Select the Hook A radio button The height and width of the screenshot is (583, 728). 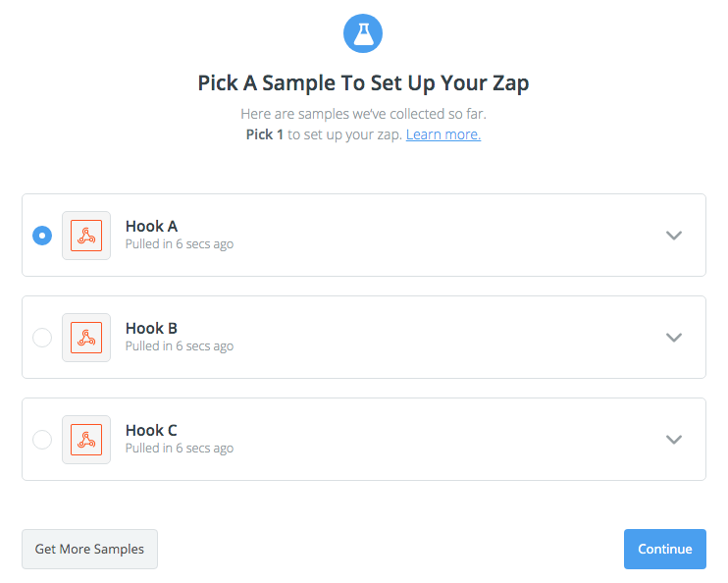42,236
